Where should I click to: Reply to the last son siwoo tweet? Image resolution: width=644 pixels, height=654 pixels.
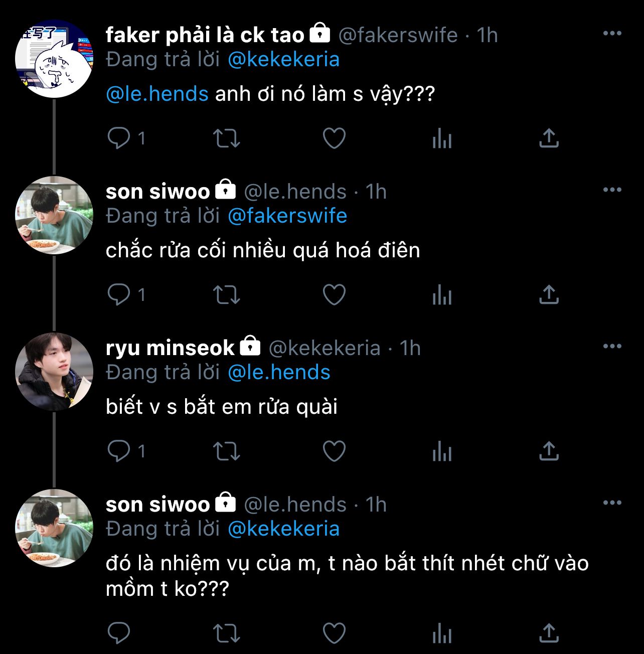(119, 633)
